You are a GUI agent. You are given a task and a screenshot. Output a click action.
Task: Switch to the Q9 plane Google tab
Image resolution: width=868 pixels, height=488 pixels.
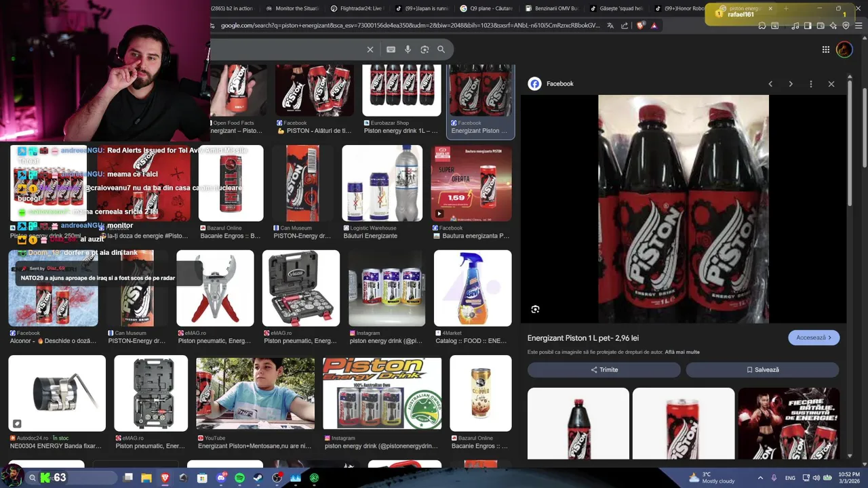(x=487, y=9)
